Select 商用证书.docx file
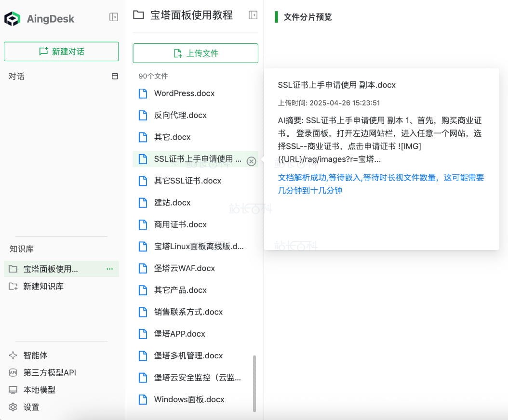Viewport: 508px width, 420px height. 195,224
